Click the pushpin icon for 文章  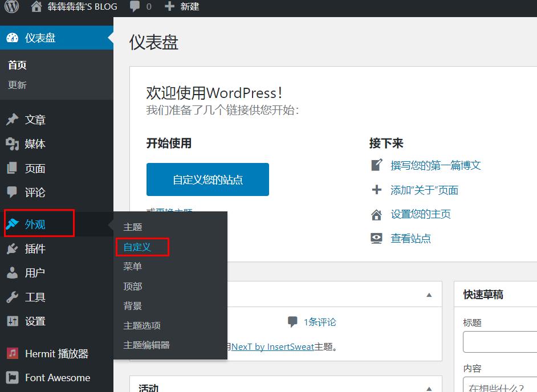(x=13, y=120)
